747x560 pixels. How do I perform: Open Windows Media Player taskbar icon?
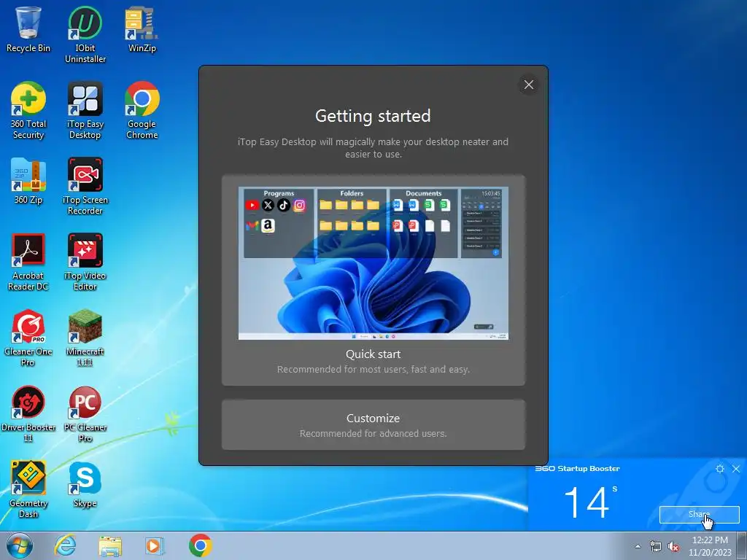tap(155, 545)
